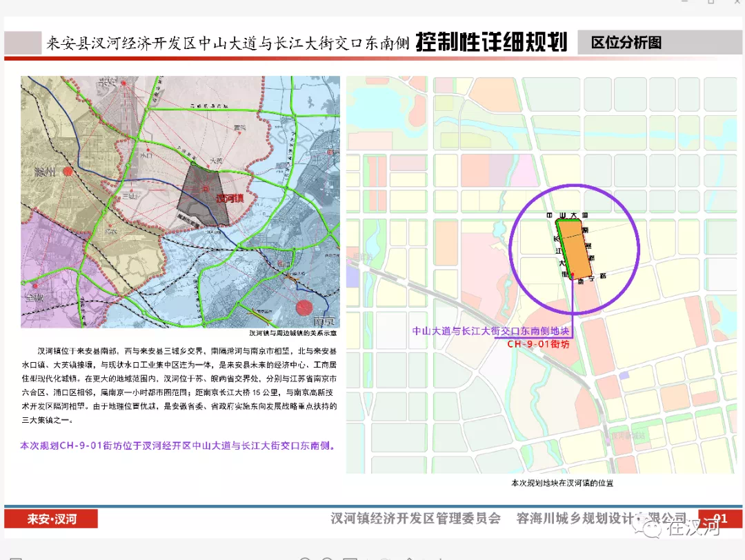The width and height of the screenshot is (745, 560).
Task: Select the heading '控制性详细规划'
Action: (x=491, y=42)
